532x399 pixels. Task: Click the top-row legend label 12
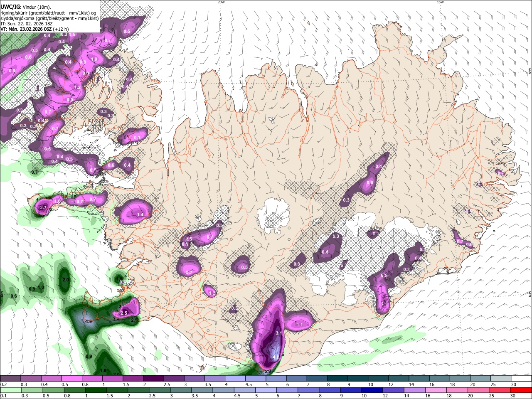[x=391, y=384]
